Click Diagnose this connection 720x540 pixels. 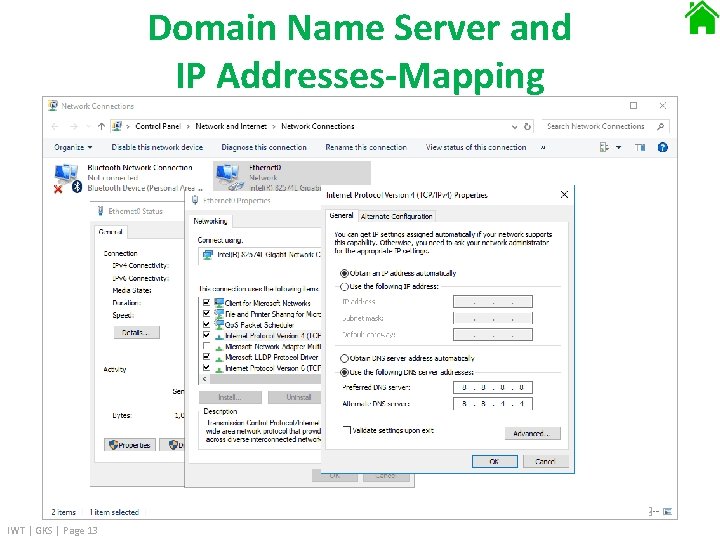click(264, 147)
